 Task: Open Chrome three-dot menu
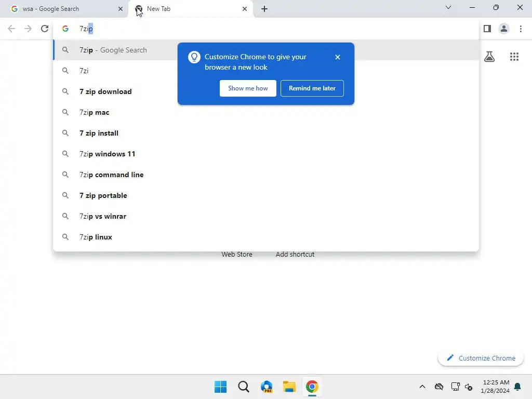521,29
